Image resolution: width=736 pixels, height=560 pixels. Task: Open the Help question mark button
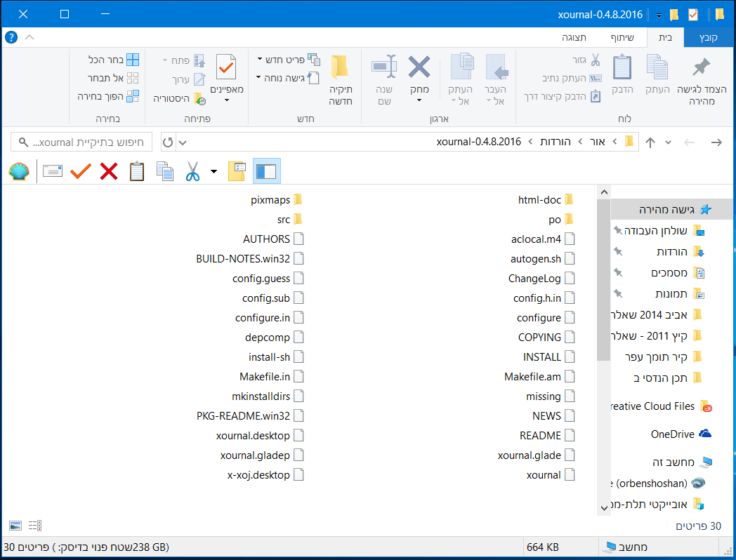(x=11, y=37)
